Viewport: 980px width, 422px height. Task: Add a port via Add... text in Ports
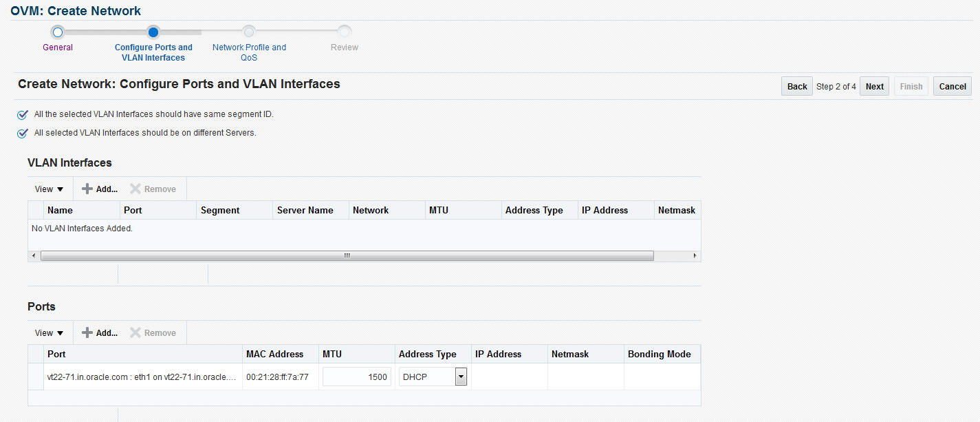tap(107, 333)
